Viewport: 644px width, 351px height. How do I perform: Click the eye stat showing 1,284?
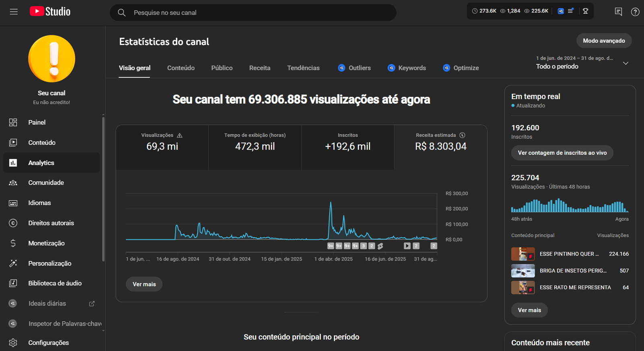pos(510,11)
